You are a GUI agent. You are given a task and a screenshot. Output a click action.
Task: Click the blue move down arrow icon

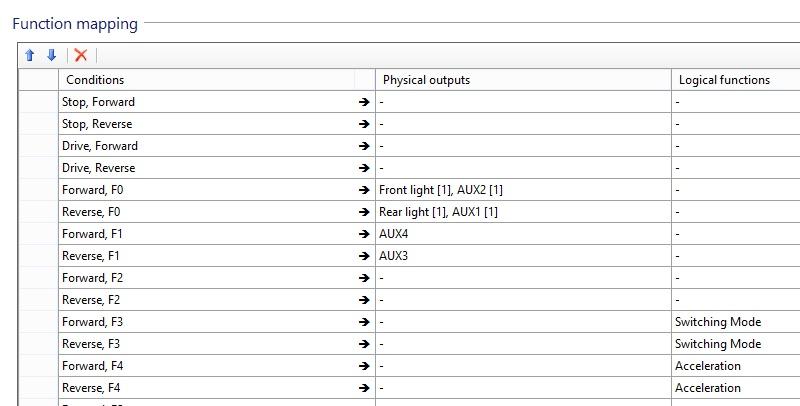pos(52,55)
